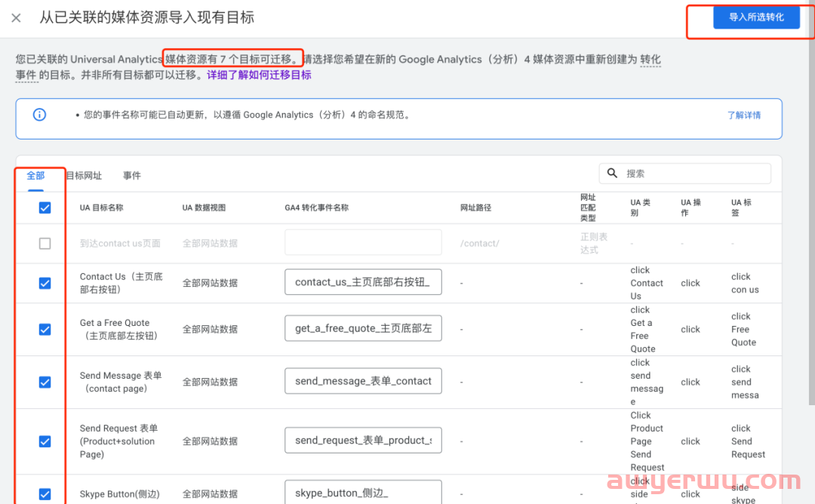Uncheck the Send Message 表单 checkbox

click(45, 382)
